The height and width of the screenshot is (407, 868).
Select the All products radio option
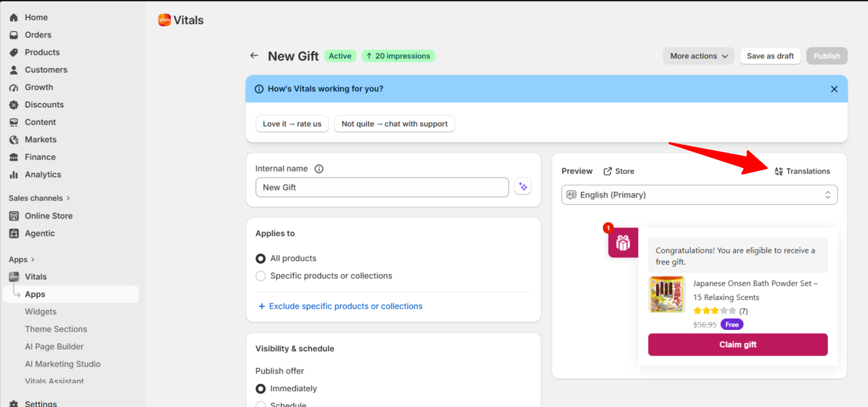[260, 258]
